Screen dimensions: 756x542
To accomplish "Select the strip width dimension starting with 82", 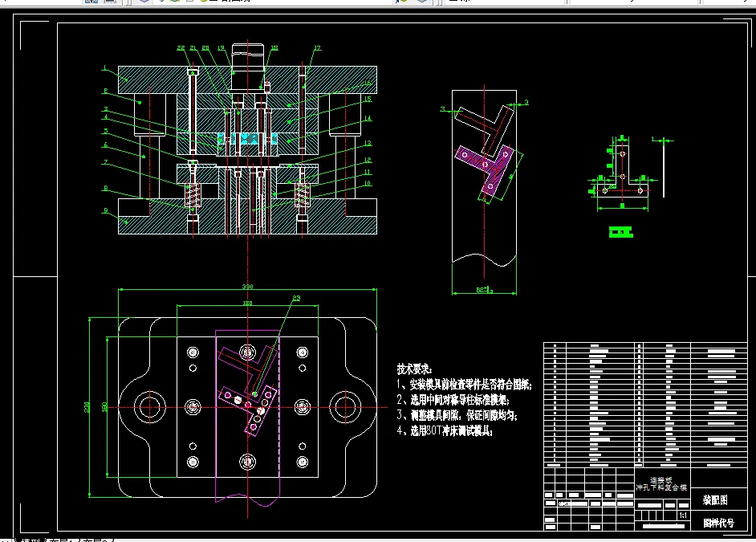I will coord(484,290).
